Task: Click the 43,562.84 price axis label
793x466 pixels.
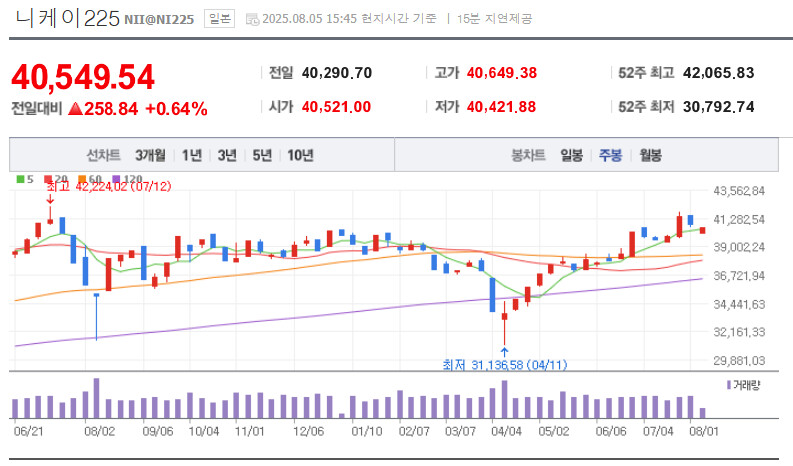Action: pos(739,191)
